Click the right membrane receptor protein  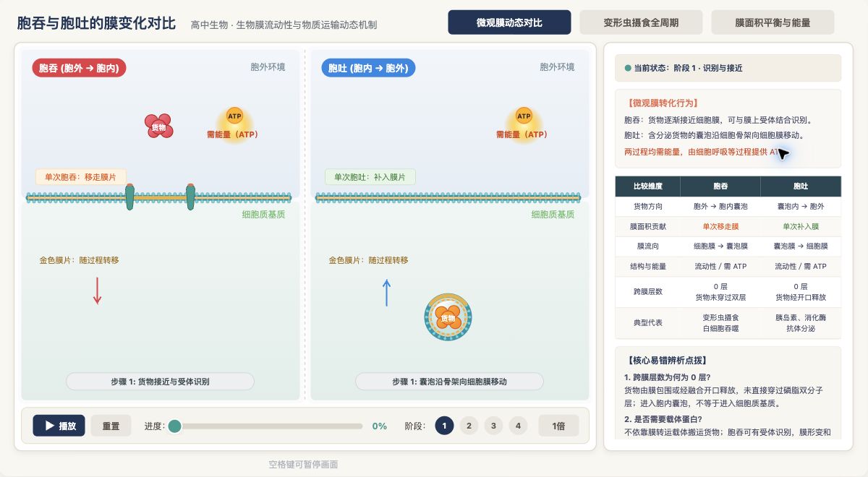click(x=190, y=197)
